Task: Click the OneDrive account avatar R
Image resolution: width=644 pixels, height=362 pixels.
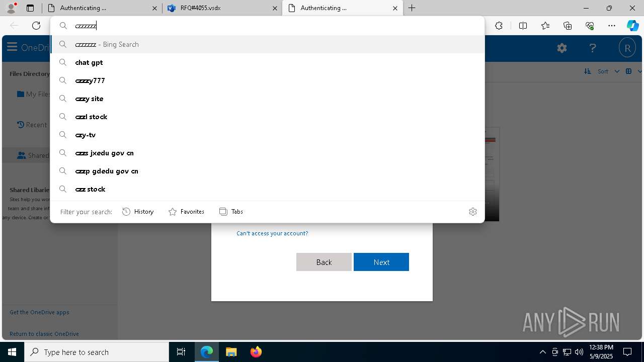Action: click(x=627, y=48)
